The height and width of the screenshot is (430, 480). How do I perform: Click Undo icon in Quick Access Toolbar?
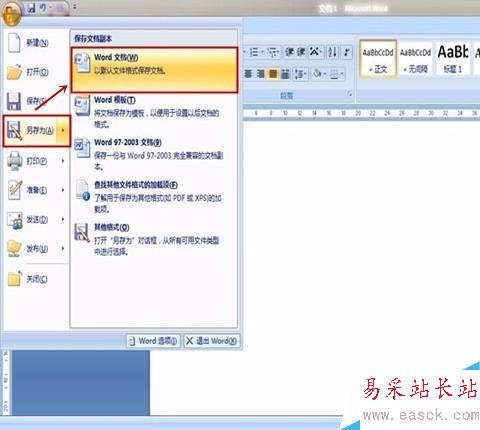43,8
